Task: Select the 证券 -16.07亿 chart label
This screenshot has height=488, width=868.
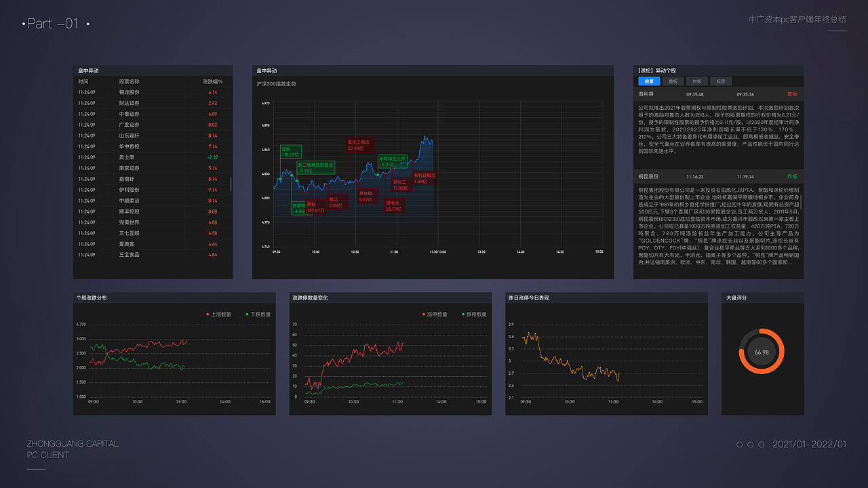Action: 290,152
